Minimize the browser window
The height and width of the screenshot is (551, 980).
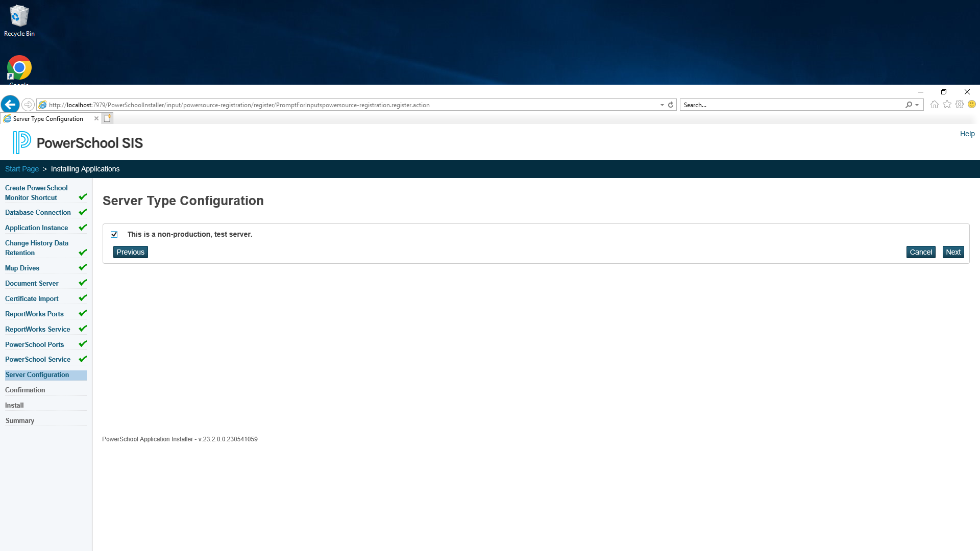point(921,92)
